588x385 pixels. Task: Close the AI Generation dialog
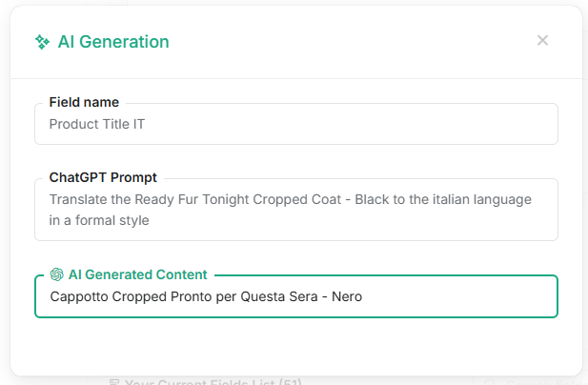coord(542,40)
